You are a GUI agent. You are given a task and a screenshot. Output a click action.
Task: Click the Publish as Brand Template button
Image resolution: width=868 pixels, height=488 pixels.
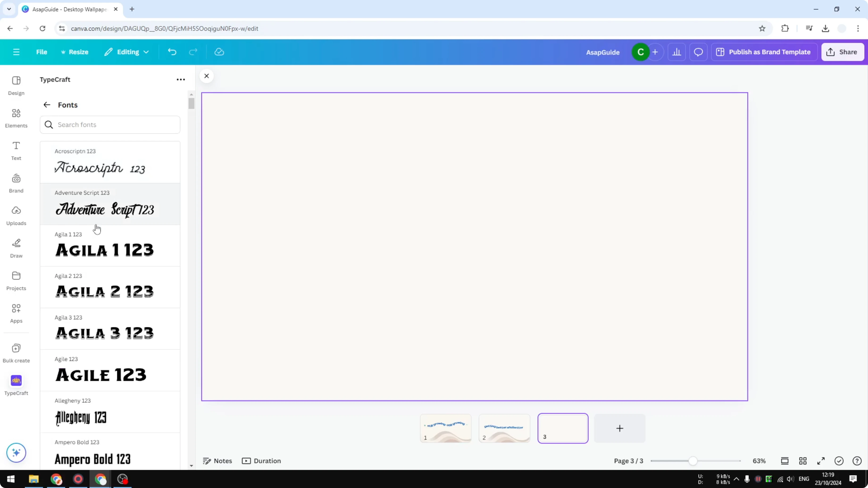tap(764, 52)
